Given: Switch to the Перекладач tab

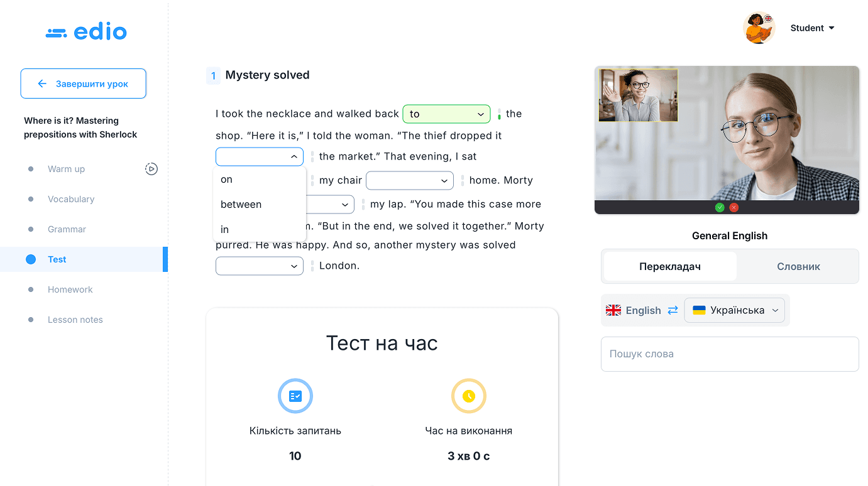Looking at the screenshot, I should pos(670,266).
